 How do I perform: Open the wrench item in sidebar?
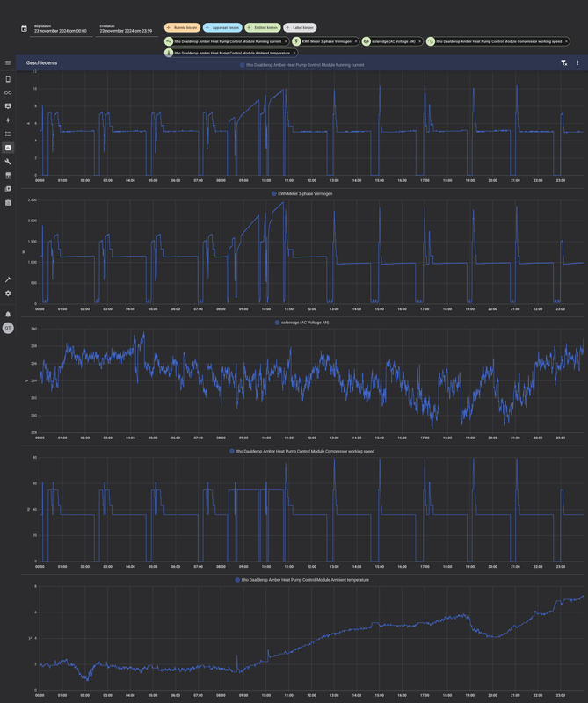tap(8, 162)
